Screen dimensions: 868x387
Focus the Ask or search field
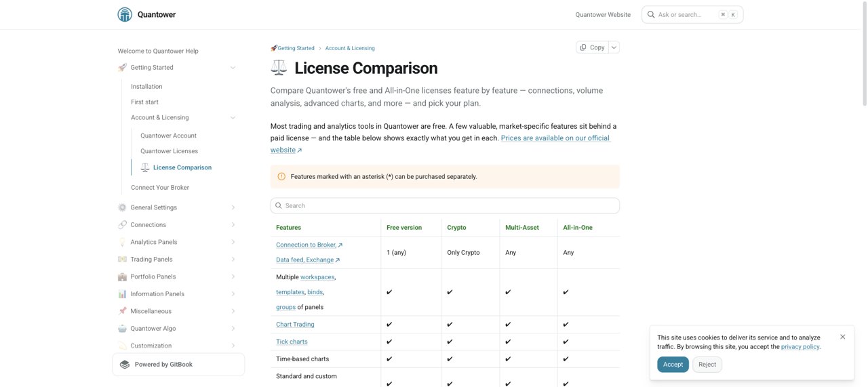(692, 14)
